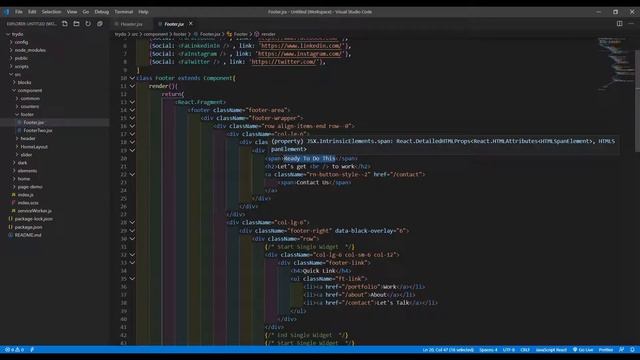Expand the home folder

[24, 179]
